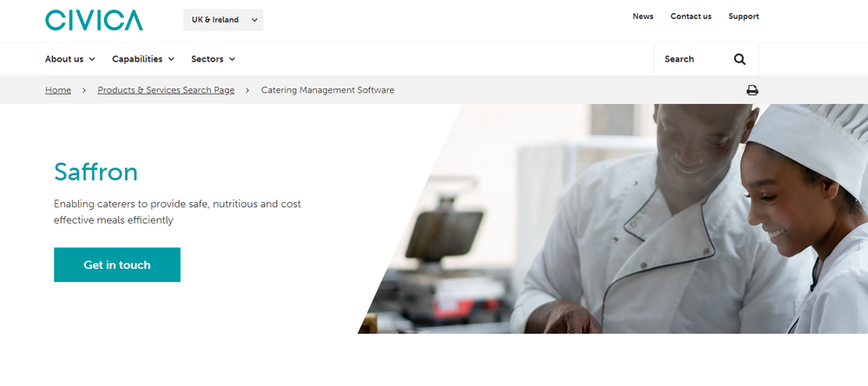
Task: Open the UK & Ireland region dropdown
Action: click(x=223, y=20)
